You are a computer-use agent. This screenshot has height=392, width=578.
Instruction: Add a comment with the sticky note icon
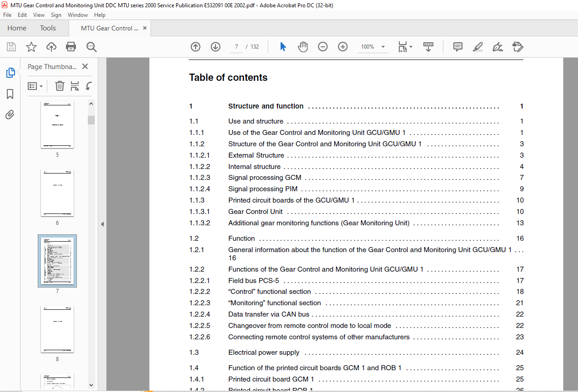click(458, 47)
